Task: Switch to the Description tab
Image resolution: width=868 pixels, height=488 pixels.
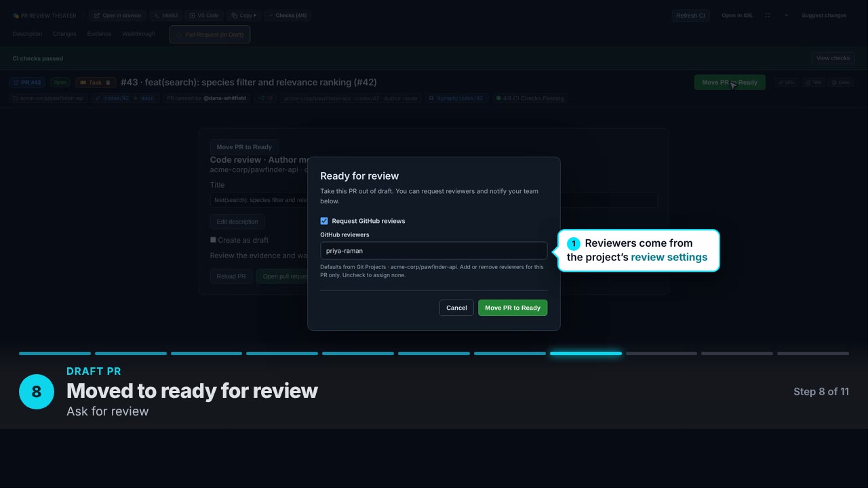Action: point(27,34)
